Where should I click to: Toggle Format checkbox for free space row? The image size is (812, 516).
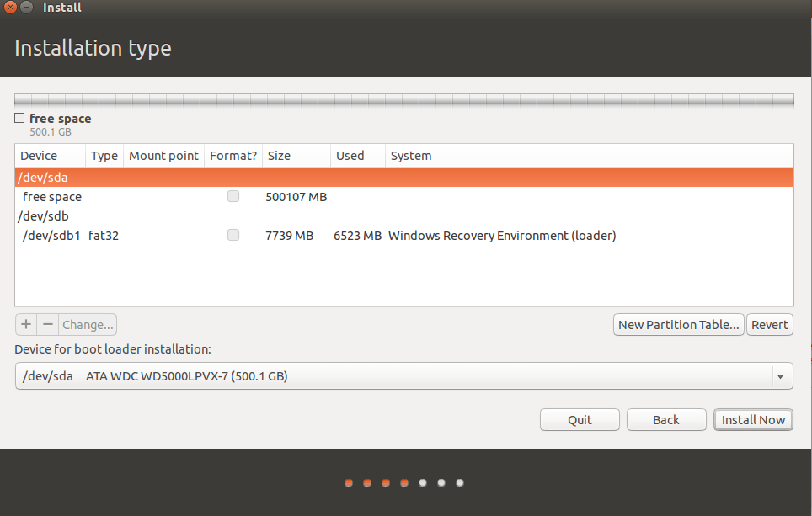coord(233,197)
